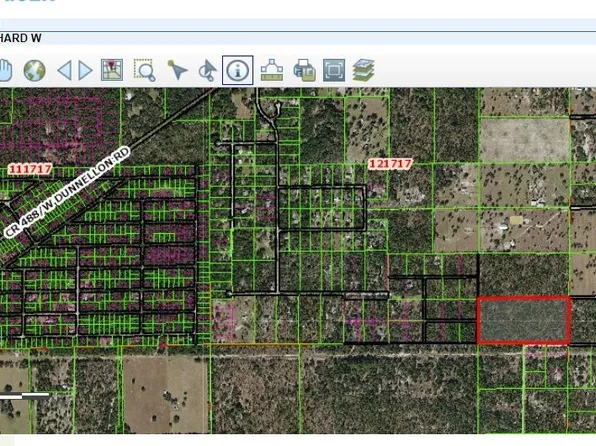Select the zoom-to-box magnifier tool
596x446 pixels.
(x=145, y=70)
